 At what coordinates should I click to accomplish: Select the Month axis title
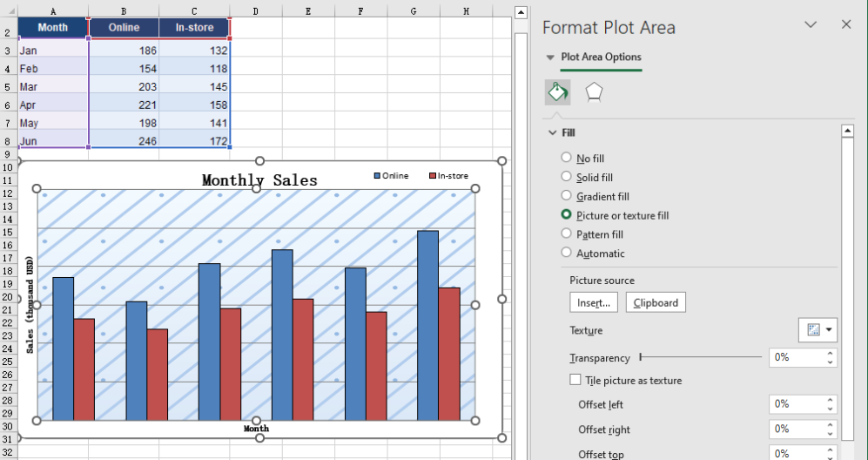point(256,428)
